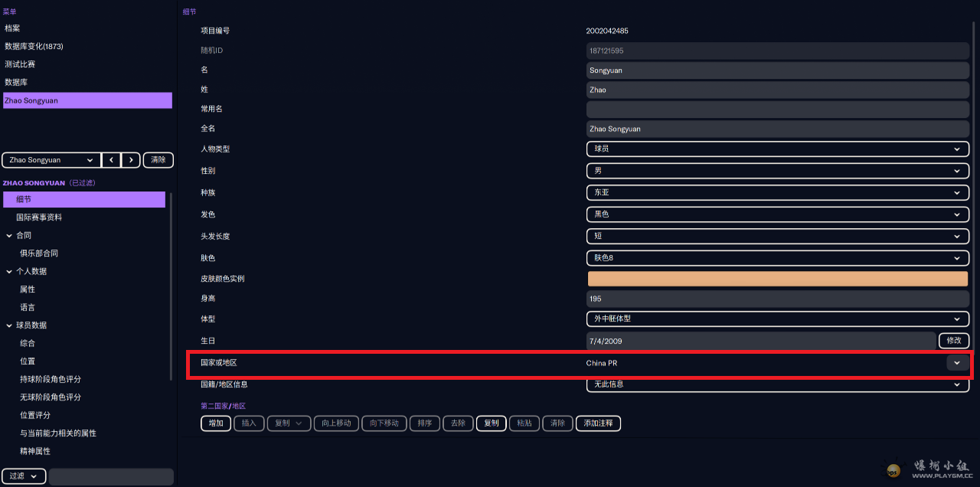The image size is (980, 487).
Task: Open the 发色 dropdown showing 黑色
Action: click(x=778, y=214)
